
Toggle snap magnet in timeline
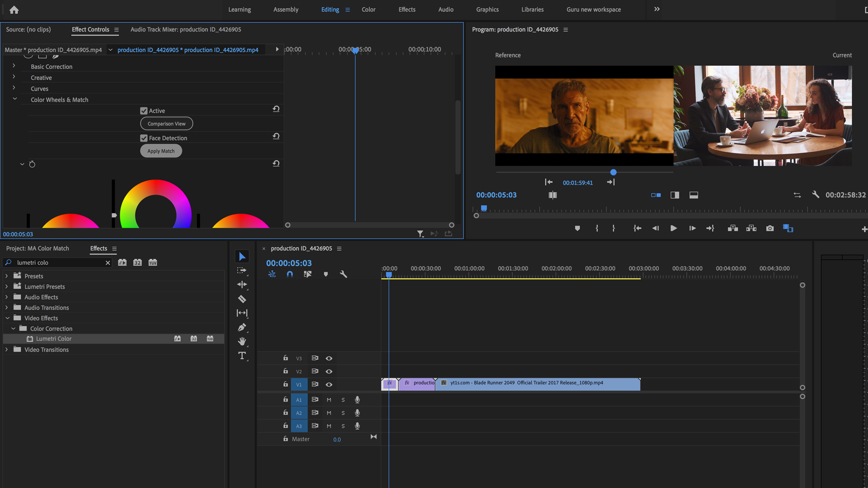click(x=290, y=274)
